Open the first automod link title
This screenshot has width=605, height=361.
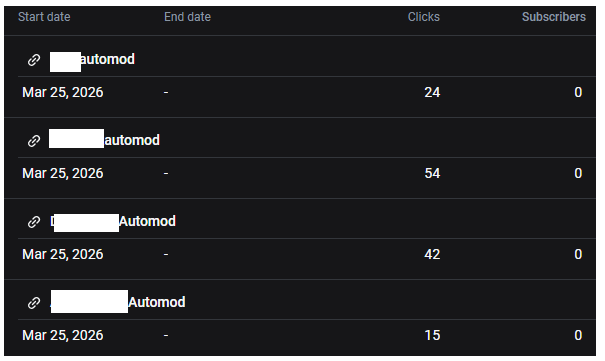(92, 60)
